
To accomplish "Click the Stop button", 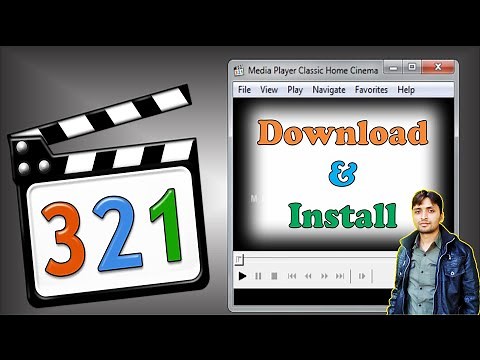I will click(x=274, y=276).
